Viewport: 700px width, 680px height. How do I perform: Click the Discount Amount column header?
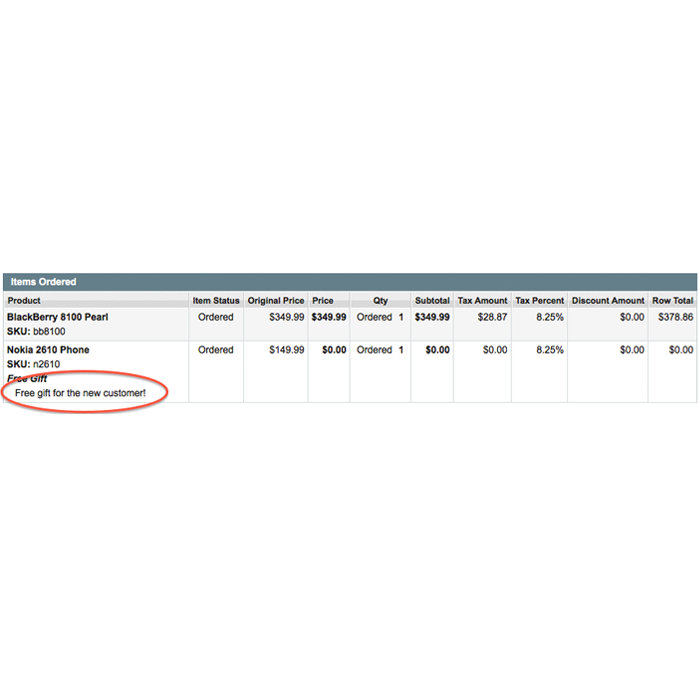608,300
